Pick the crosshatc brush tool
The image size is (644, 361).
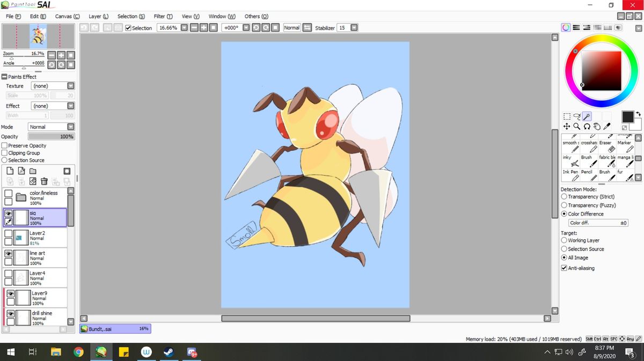tap(588, 146)
